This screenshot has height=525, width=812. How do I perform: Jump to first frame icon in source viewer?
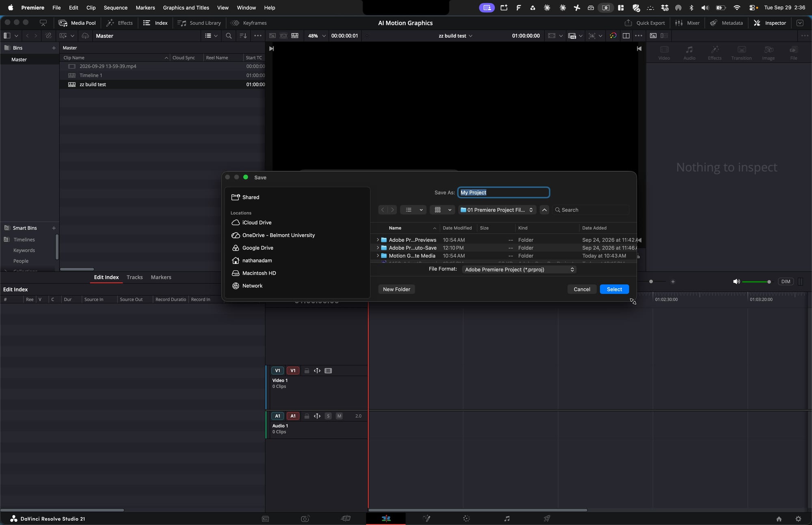pos(272,49)
